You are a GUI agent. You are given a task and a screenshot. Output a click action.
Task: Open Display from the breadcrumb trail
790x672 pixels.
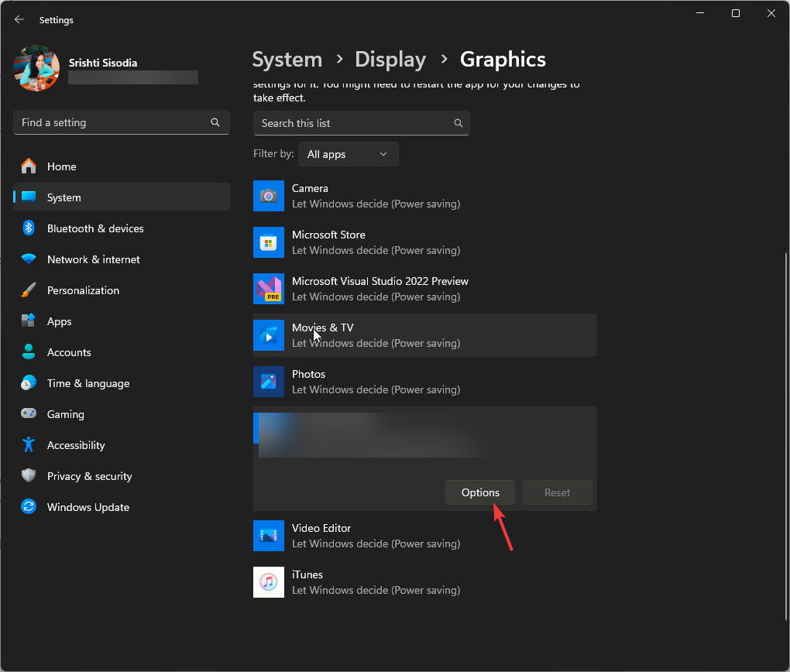click(390, 59)
